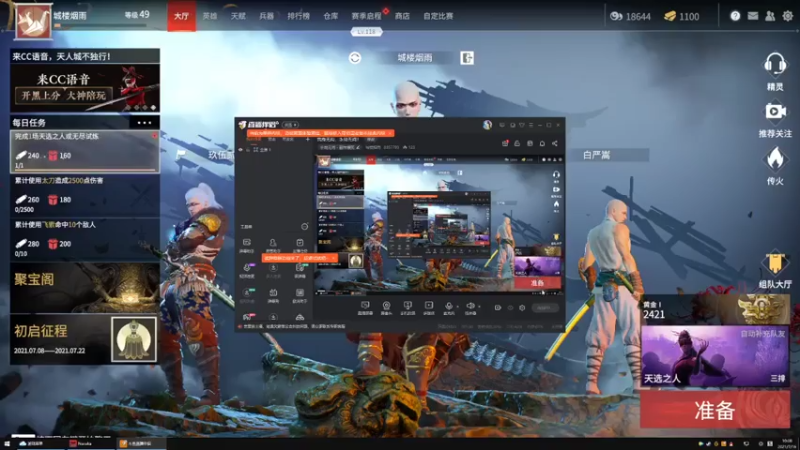Click the Lv.118 season level badge
800x450 pixels.
pos(366,32)
